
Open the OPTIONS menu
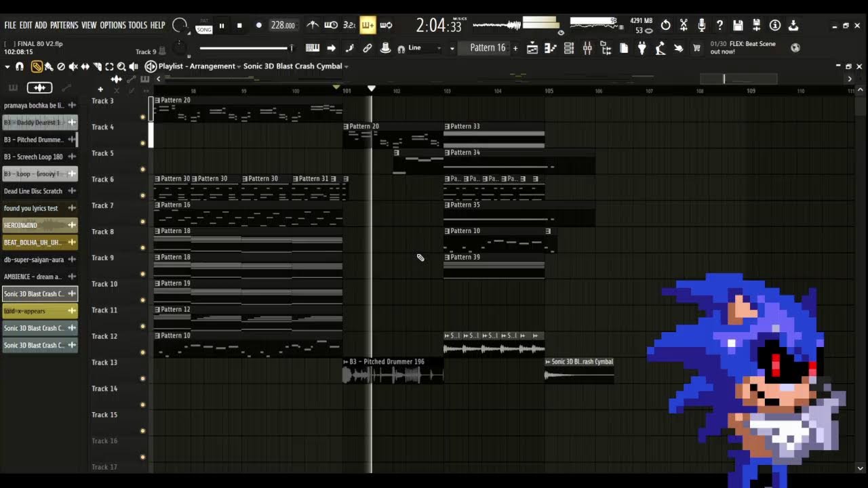[x=113, y=25]
